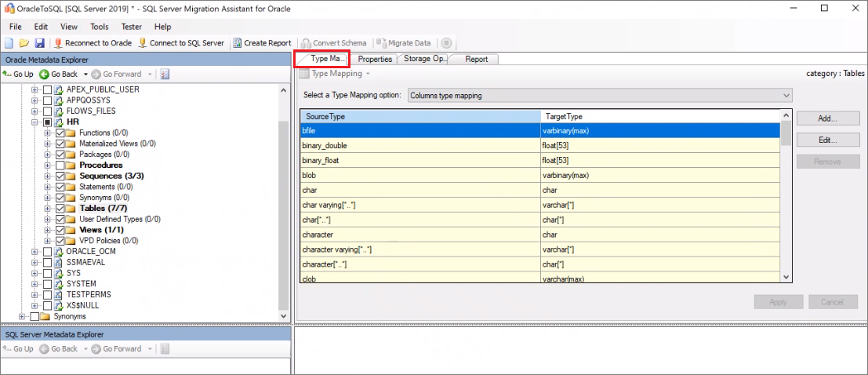Check the Procedures checkbox

(60, 165)
